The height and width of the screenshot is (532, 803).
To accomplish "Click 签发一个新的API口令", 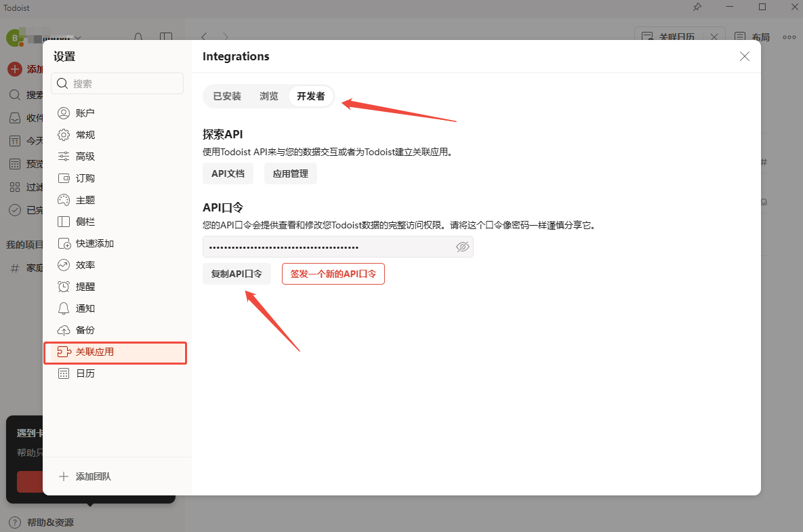I will (333, 273).
